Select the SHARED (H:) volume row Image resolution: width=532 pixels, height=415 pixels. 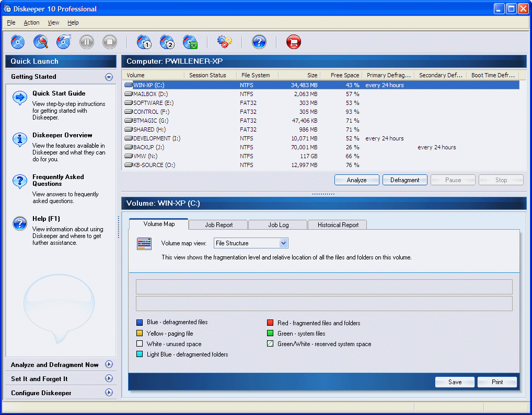pos(321,129)
